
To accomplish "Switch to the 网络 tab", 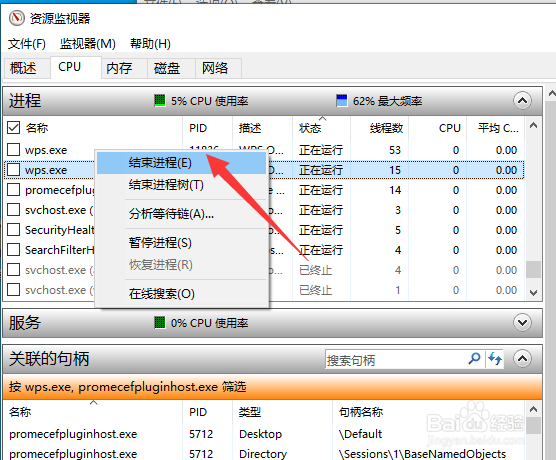I will click(218, 68).
